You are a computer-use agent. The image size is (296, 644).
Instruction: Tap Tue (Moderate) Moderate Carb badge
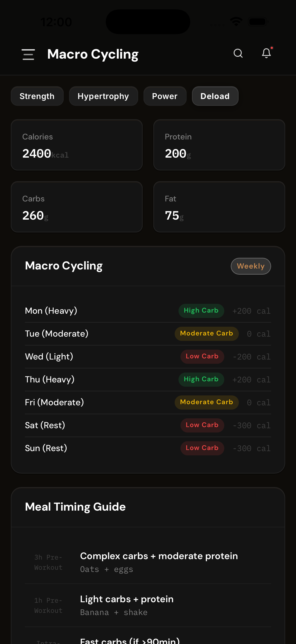[206, 333]
